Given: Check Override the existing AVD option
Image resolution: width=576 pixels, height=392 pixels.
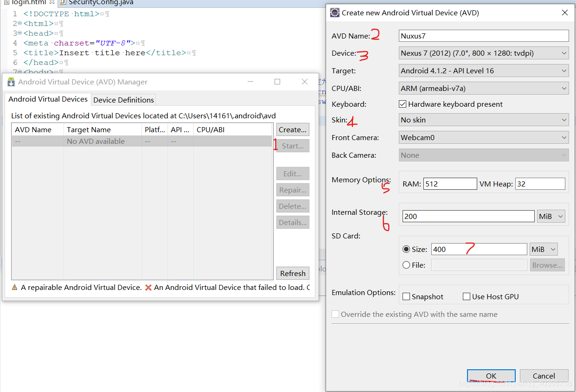Looking at the screenshot, I should pyautogui.click(x=335, y=314).
